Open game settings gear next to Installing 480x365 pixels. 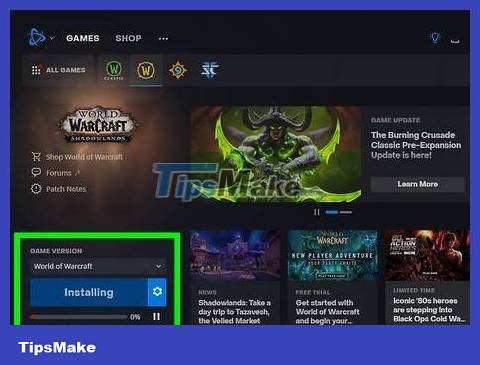point(157,292)
